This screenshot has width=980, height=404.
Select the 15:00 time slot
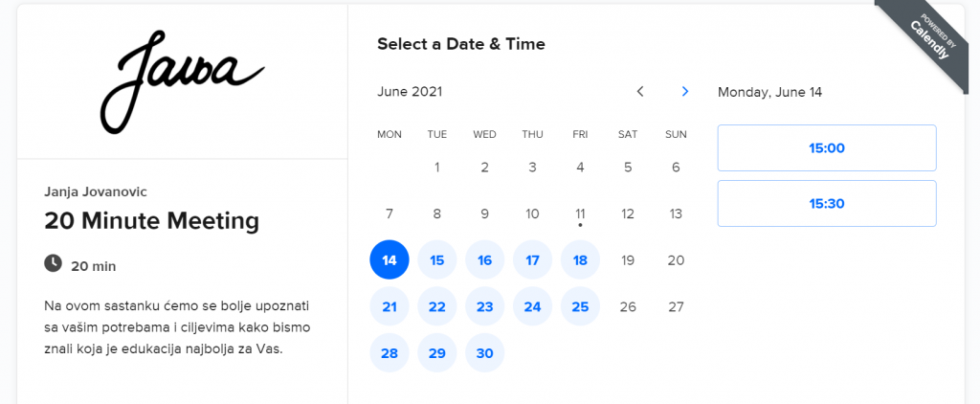coord(827,148)
